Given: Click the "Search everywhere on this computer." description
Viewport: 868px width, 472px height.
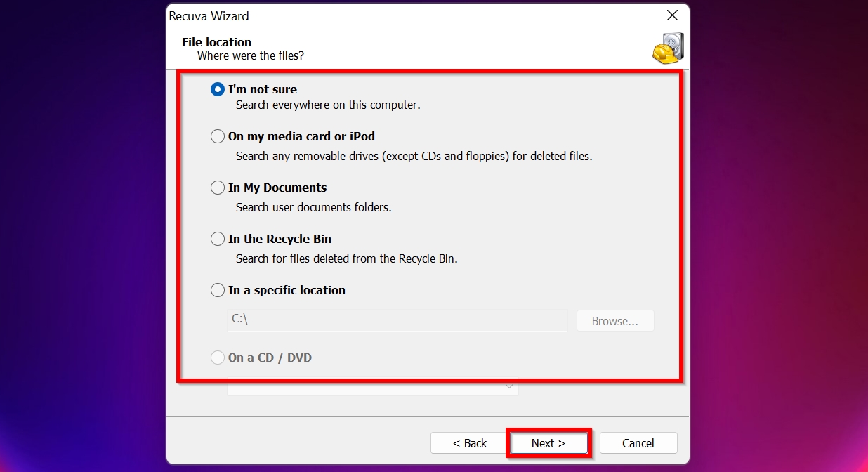Looking at the screenshot, I should pyautogui.click(x=328, y=105).
